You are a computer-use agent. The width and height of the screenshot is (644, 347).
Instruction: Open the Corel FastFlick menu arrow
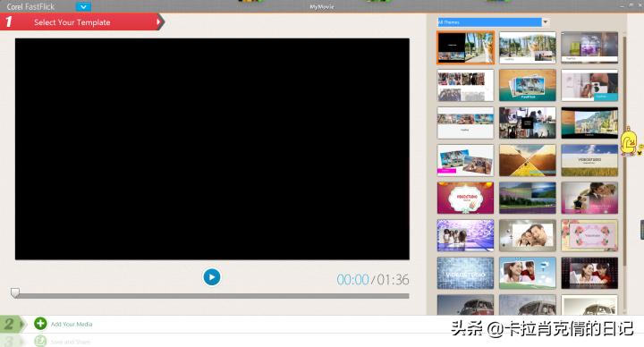click(x=83, y=6)
